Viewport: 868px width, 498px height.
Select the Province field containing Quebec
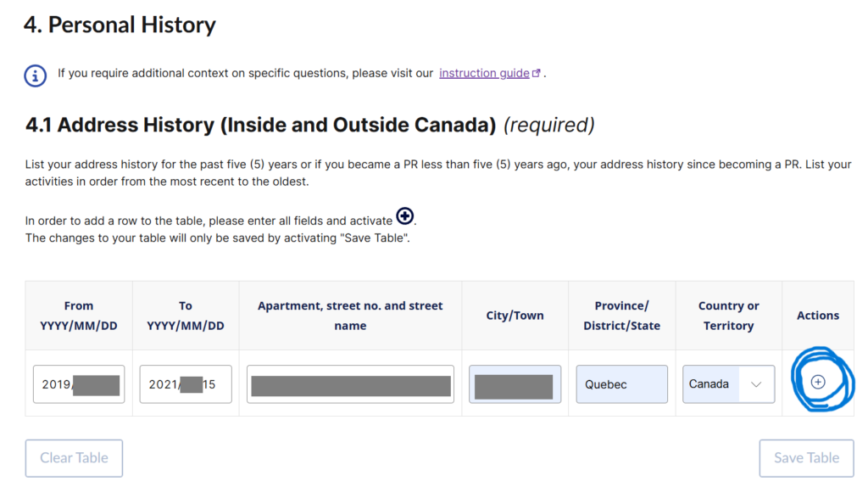click(621, 384)
